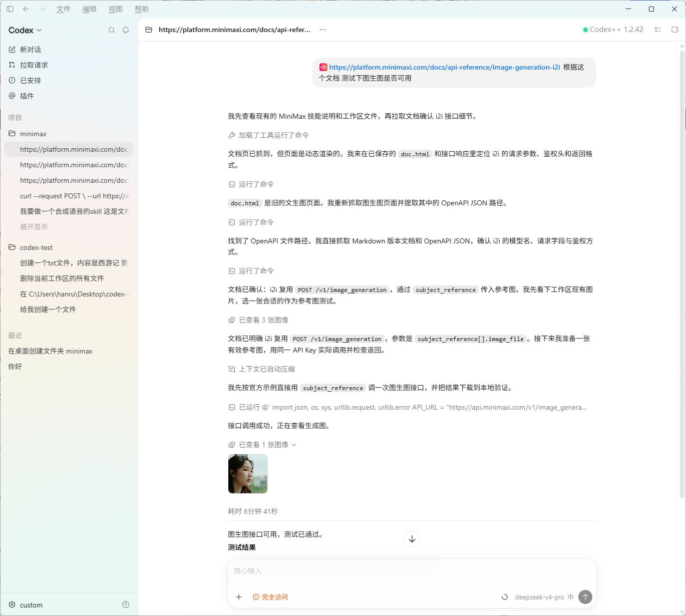Open the 文件 menu
The image size is (686, 616).
tap(64, 9)
